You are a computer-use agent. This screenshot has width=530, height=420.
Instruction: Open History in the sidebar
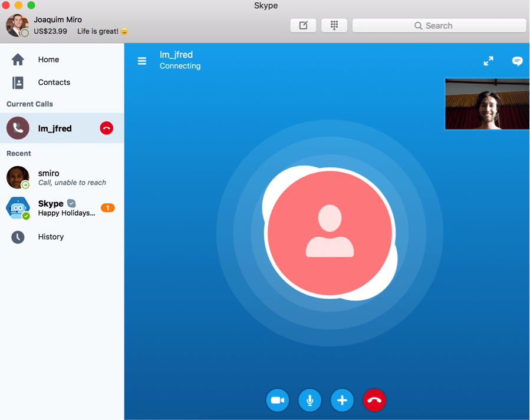[62, 237]
